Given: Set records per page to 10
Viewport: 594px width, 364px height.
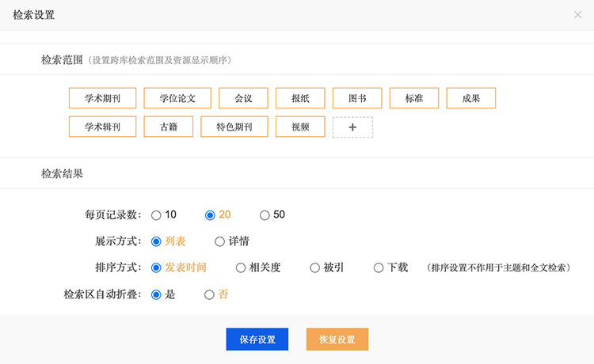Looking at the screenshot, I should point(156,215).
